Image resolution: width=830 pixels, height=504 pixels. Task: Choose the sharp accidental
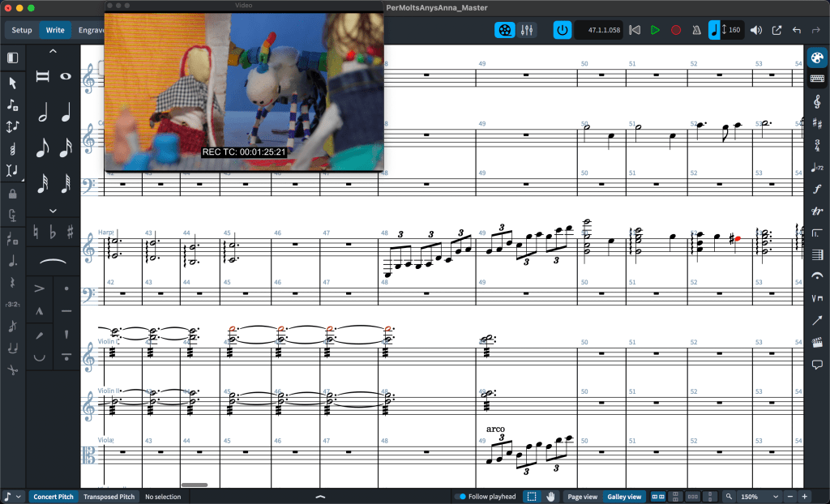(x=71, y=233)
